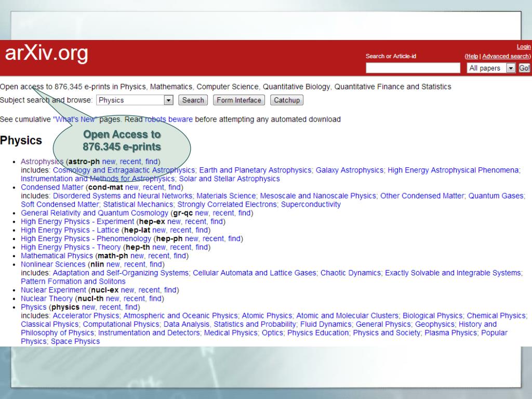
Task: Open Quantum Gases link
Action: coord(496,196)
